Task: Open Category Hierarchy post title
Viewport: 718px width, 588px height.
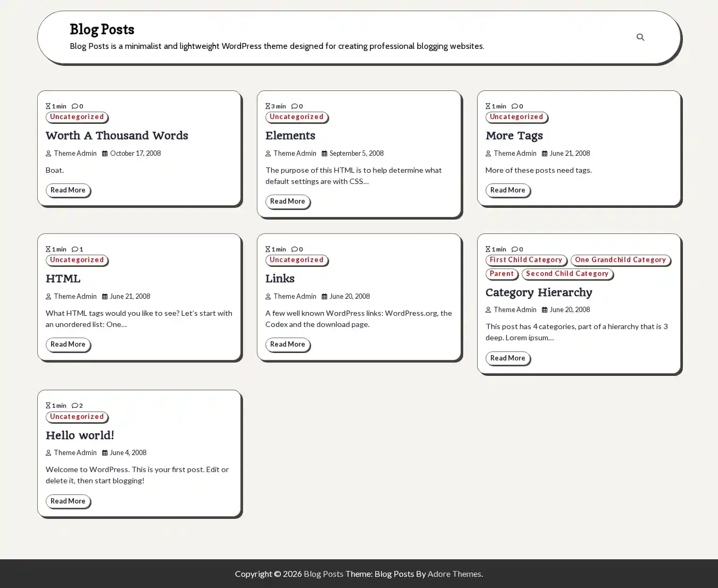Action: (539, 292)
